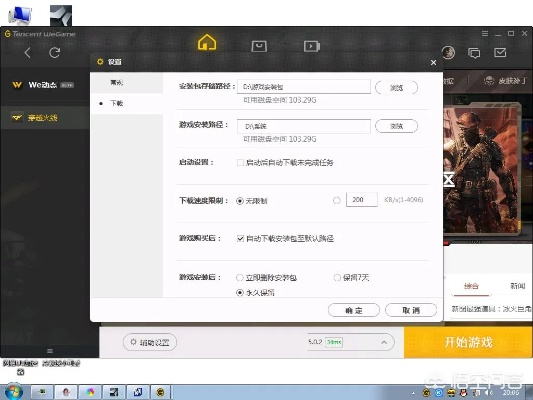Select delete installer immediately radio
Image resolution: width=533 pixels, height=400 pixels.
[240, 278]
